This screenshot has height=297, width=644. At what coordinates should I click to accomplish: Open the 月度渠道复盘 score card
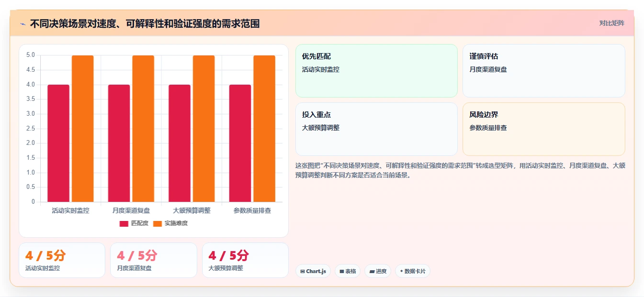(154, 260)
